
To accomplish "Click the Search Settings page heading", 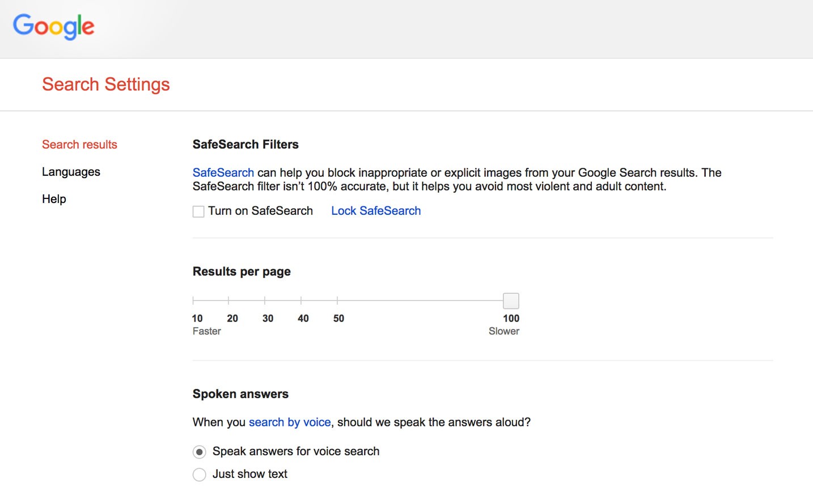I will point(106,84).
